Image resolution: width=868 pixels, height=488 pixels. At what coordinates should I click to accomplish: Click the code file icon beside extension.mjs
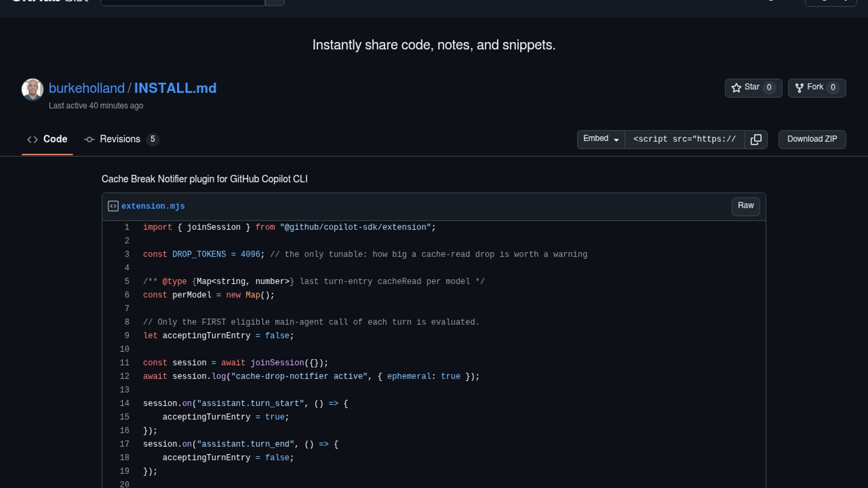coord(113,206)
